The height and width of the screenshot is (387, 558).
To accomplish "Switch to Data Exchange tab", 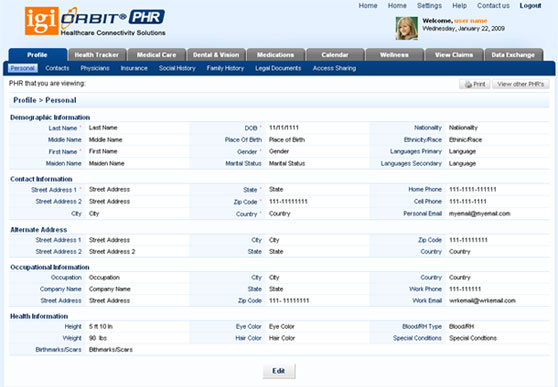I will click(513, 55).
